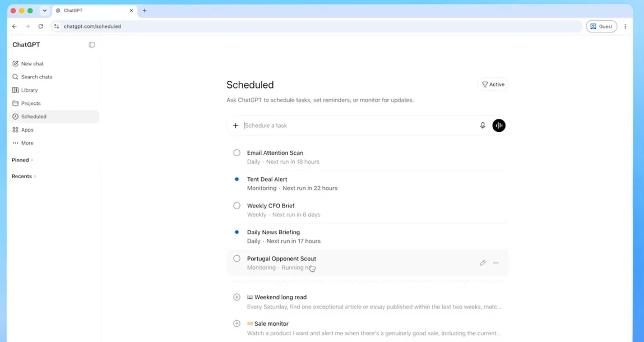The width and height of the screenshot is (644, 342).
Task: Click site information icon in address bar
Action: pos(57,26)
